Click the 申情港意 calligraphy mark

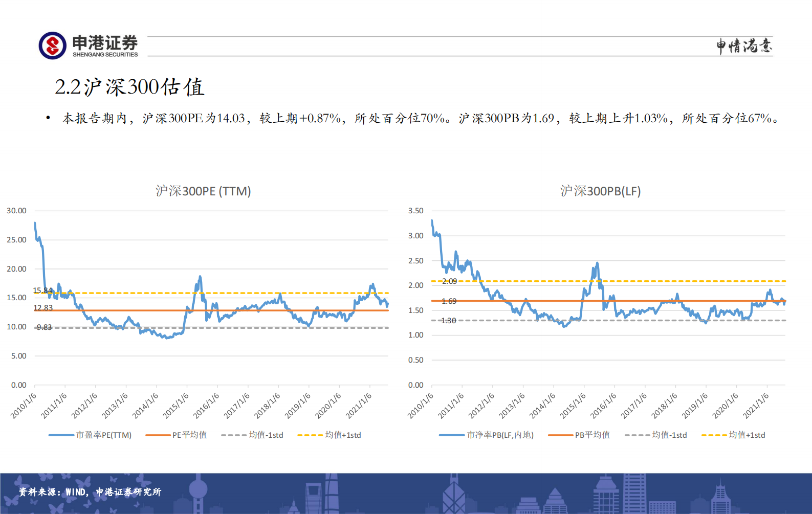coord(744,46)
